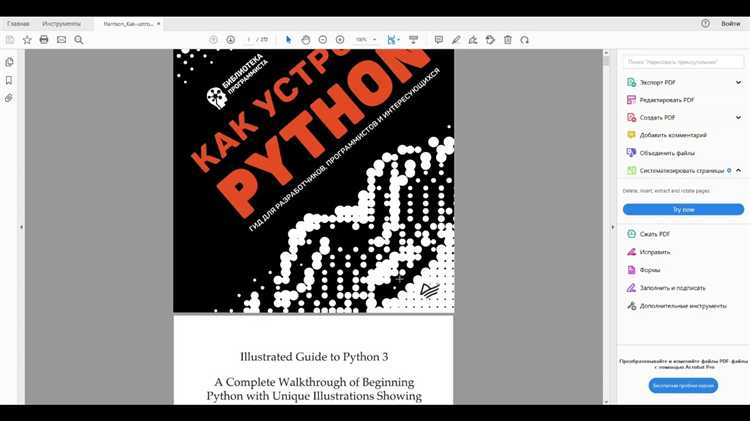750x421 pixels.
Task: Select the Harrison document tab
Action: 128,23
